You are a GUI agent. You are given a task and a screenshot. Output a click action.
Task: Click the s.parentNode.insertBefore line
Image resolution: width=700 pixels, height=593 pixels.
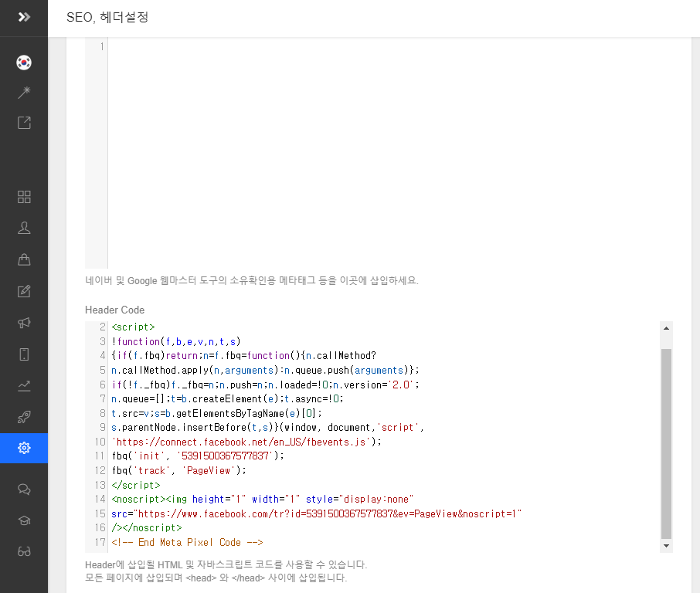(268, 428)
